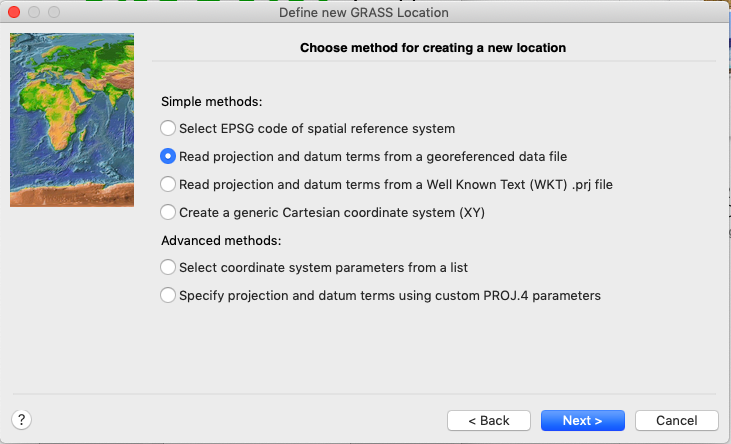Click the green zoom window button

pos(54,12)
